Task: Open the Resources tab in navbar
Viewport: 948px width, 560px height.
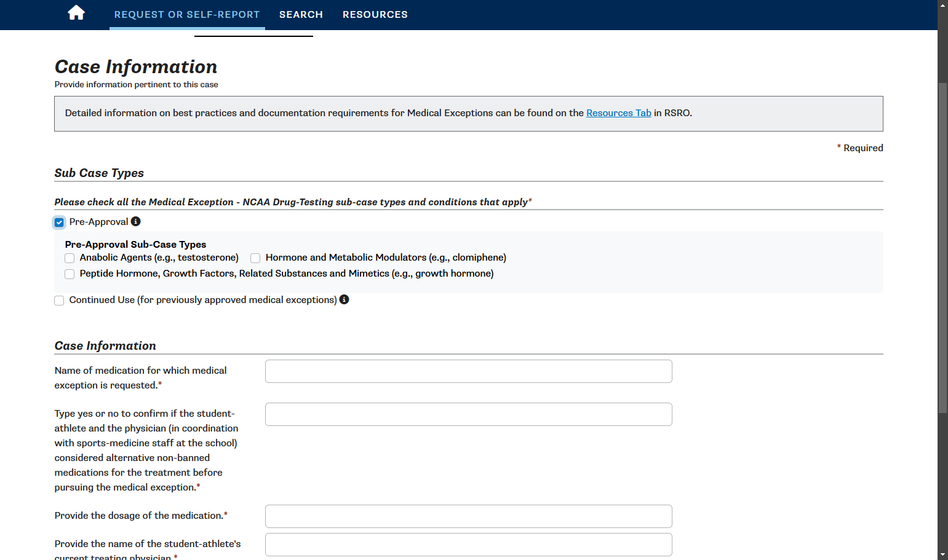Action: coord(375,14)
